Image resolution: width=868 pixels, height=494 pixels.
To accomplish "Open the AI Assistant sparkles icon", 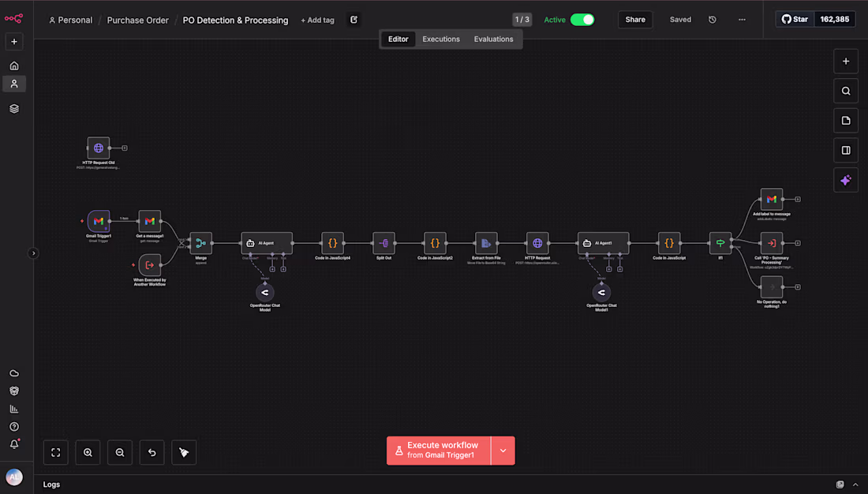I will tap(846, 180).
